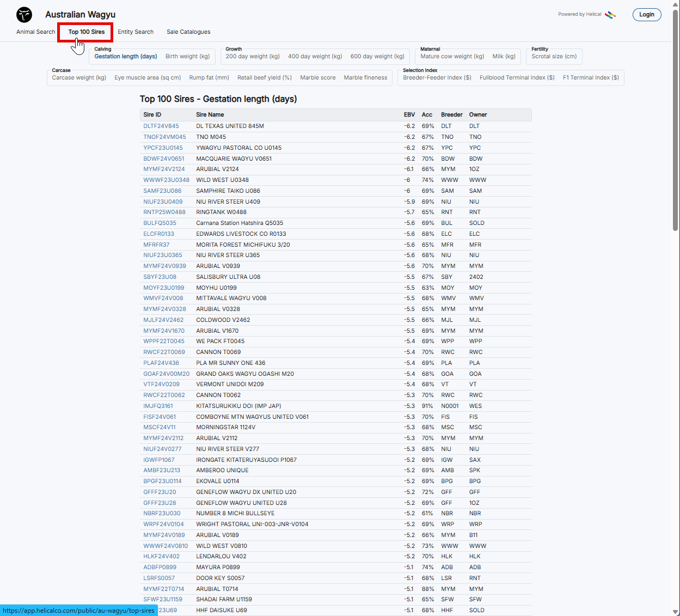Select the 200 day weight (kg) trait

pyautogui.click(x=253, y=57)
